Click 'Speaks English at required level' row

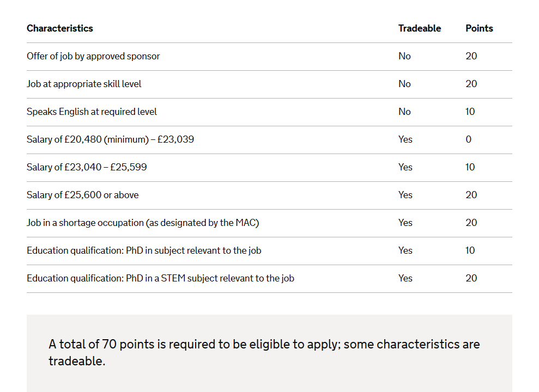(x=269, y=112)
